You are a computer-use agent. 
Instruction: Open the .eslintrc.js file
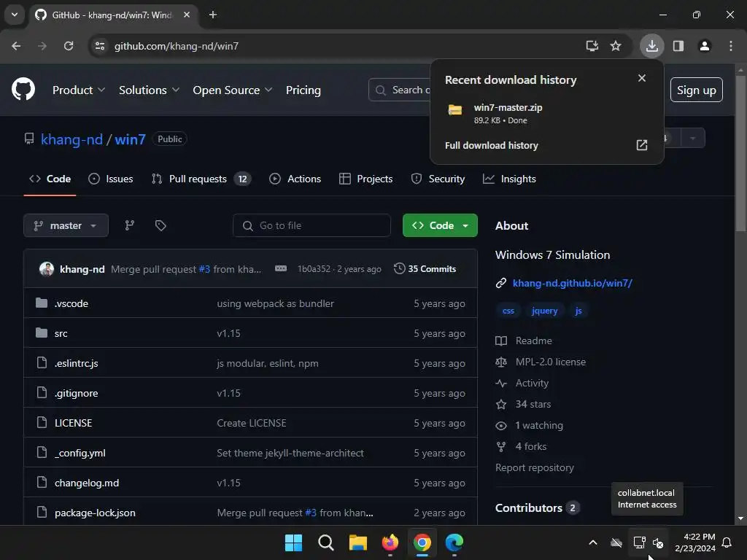point(76,363)
